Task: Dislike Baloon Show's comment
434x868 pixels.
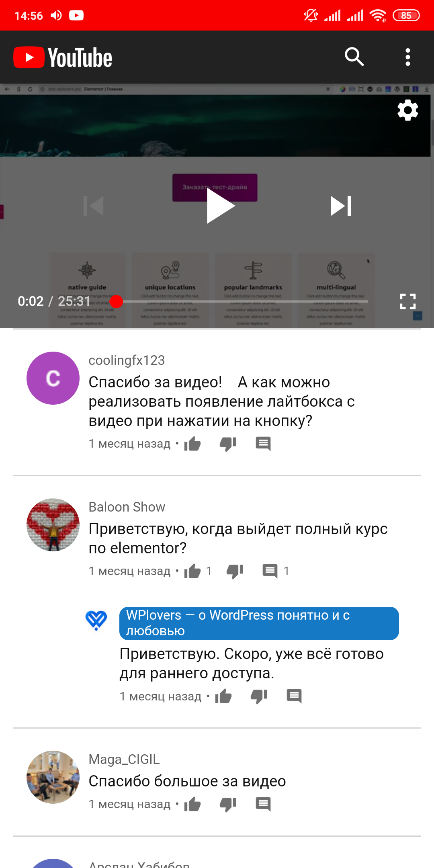Action: (235, 571)
